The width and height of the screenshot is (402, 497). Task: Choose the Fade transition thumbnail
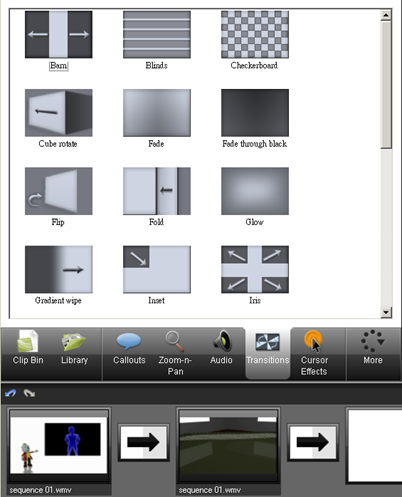pos(157,113)
